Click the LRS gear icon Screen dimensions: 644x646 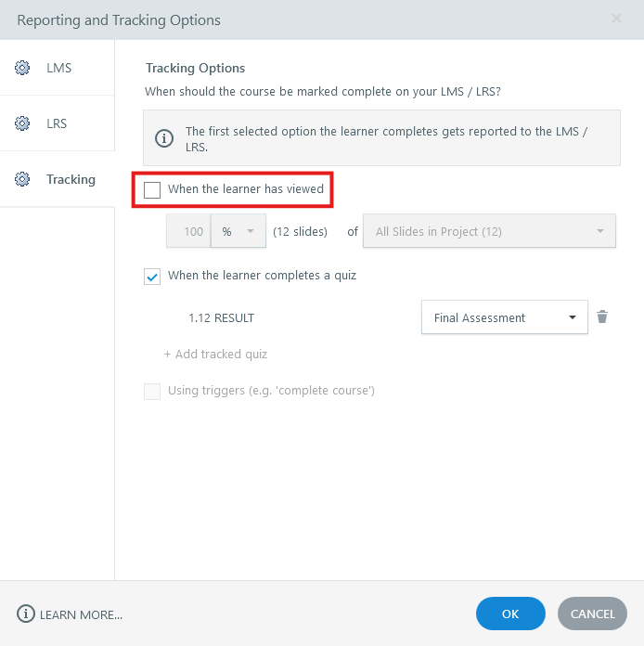click(22, 123)
